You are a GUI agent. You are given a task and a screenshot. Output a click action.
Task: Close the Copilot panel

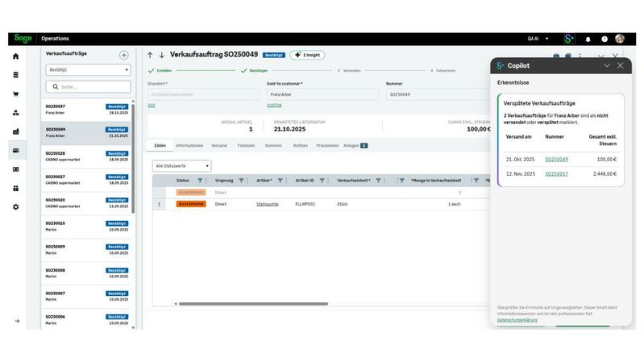(620, 65)
